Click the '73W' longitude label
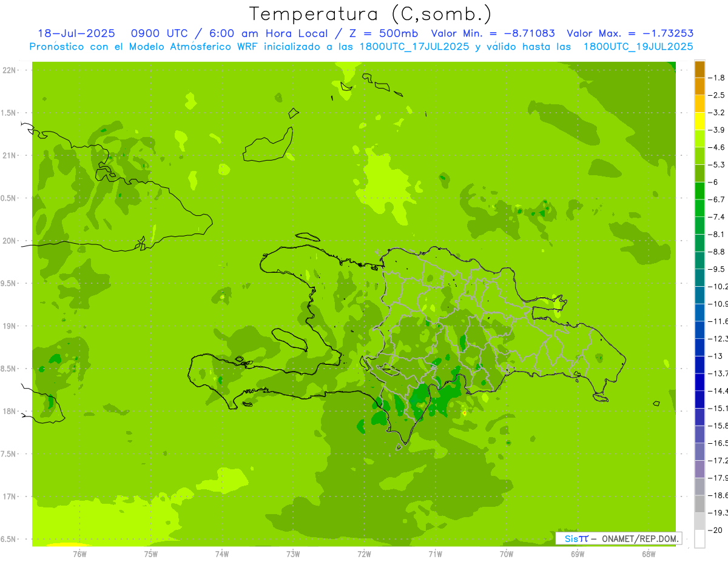This screenshot has height=562, width=728. pos(293,554)
